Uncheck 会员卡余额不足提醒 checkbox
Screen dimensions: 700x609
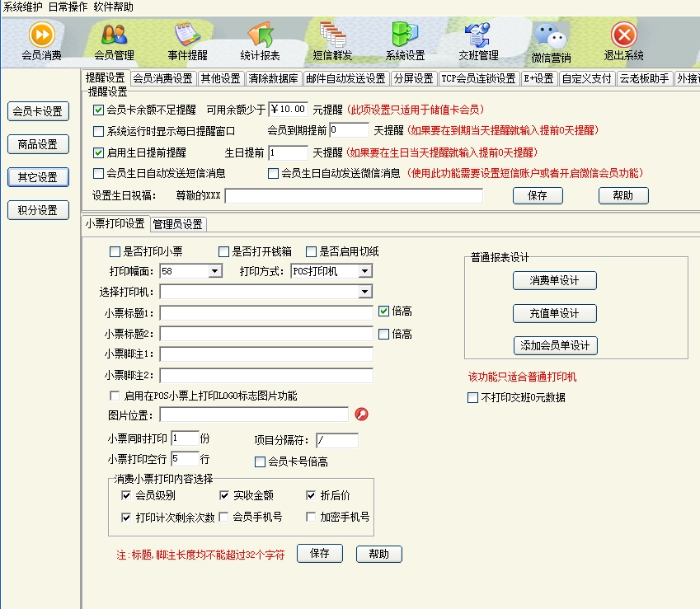coord(99,110)
